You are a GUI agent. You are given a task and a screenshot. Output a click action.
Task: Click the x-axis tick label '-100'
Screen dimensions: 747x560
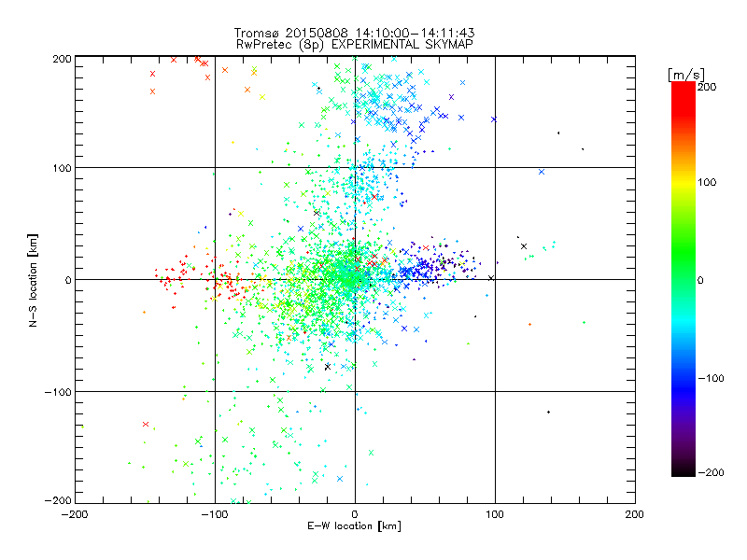click(215, 514)
